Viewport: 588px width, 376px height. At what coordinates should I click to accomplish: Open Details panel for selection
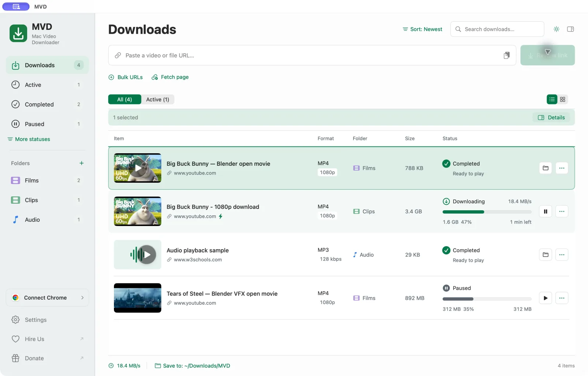(551, 118)
